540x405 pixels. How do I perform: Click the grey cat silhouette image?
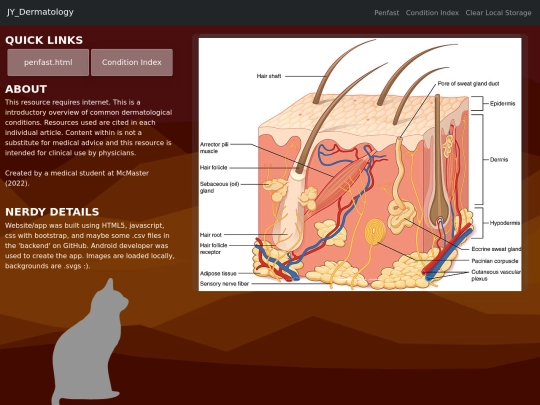click(90, 342)
